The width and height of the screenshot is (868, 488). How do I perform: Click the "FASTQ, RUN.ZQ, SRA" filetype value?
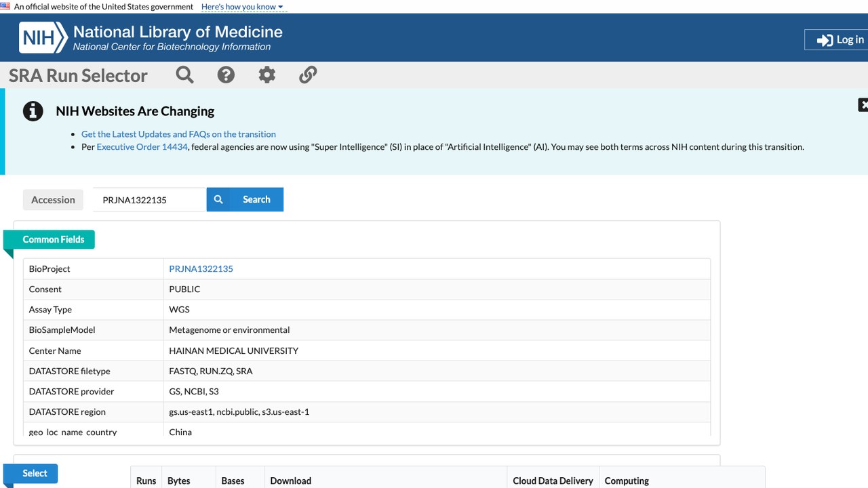pos(211,371)
